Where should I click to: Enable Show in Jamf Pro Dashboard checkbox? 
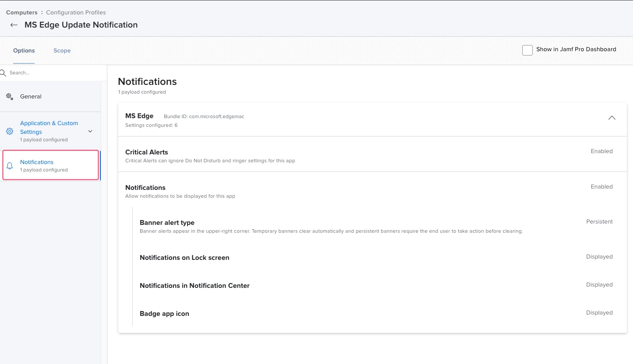527,50
